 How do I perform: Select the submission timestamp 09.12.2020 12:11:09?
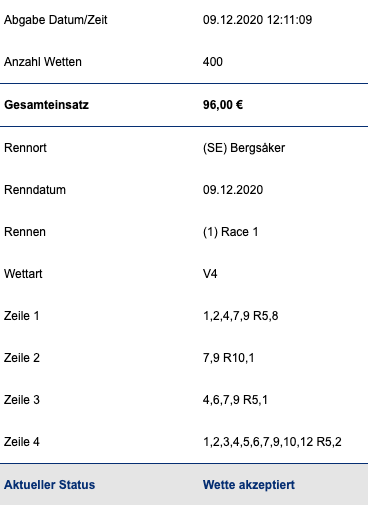(257, 20)
